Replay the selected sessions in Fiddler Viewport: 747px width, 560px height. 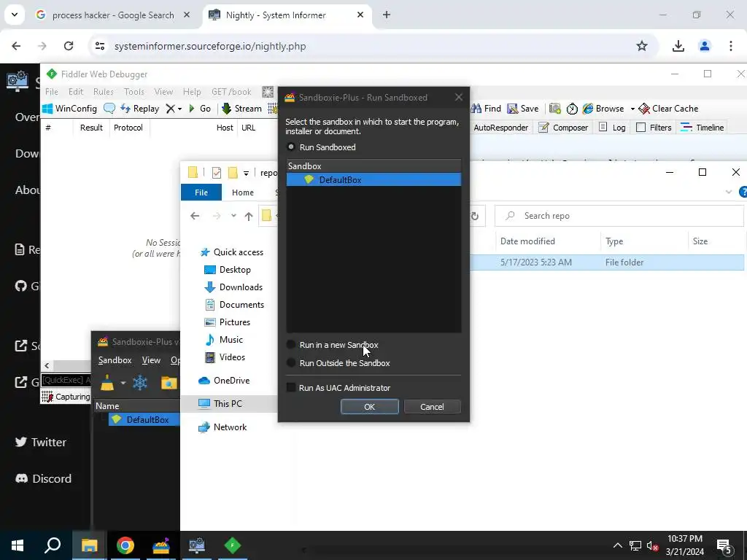click(x=139, y=109)
